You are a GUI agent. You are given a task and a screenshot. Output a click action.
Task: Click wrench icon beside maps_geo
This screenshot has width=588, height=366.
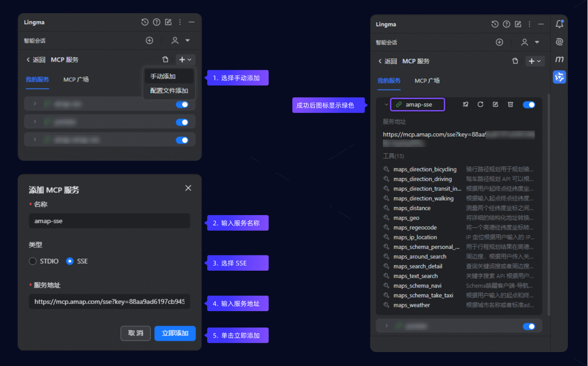click(386, 218)
